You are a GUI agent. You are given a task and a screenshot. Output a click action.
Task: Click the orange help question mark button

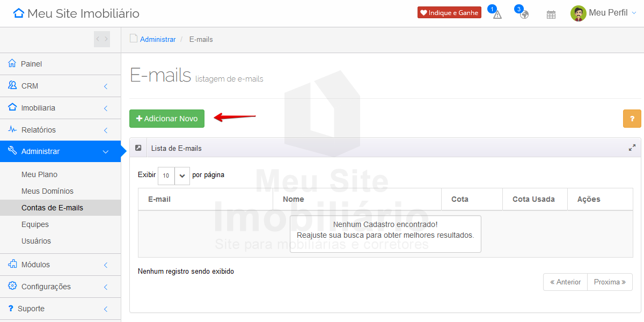pos(632,119)
